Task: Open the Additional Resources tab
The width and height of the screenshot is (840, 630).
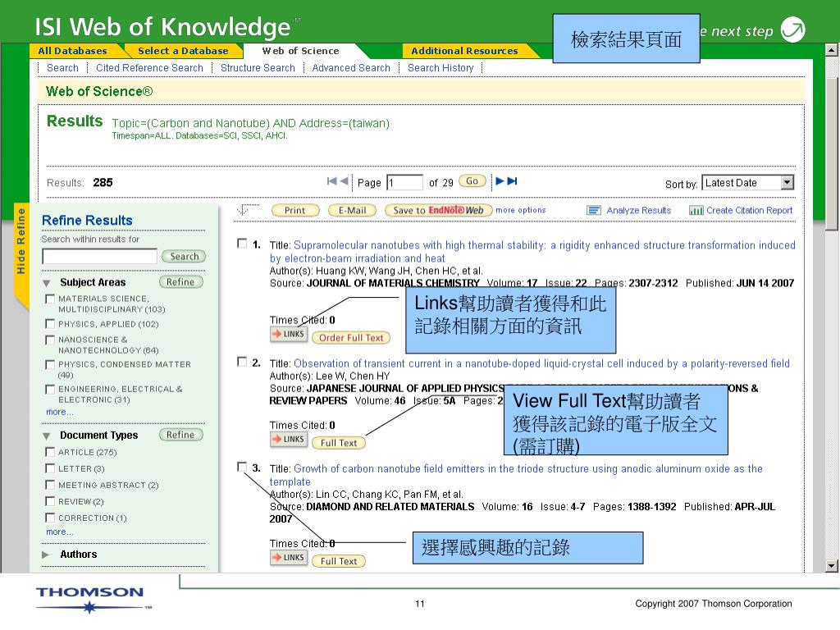Action: click(464, 51)
